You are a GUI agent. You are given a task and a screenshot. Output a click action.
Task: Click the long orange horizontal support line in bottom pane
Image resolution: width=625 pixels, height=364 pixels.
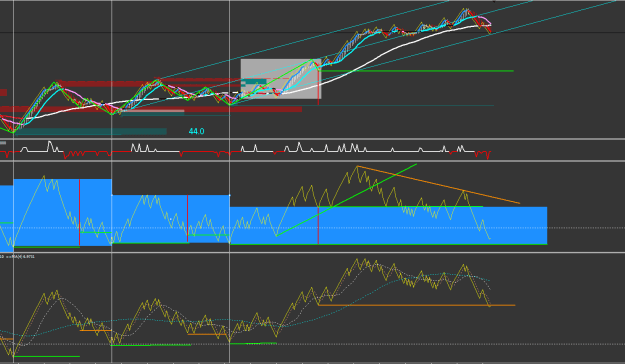click(x=417, y=305)
